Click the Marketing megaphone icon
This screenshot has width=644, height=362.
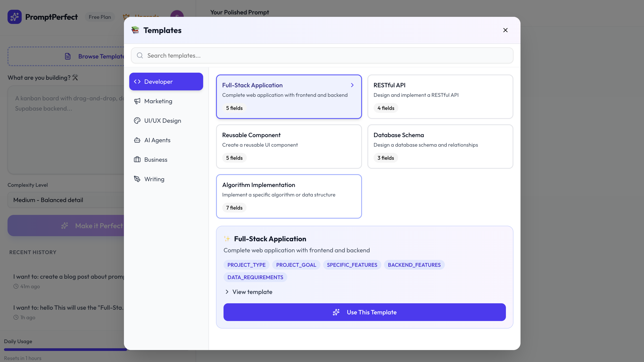(x=137, y=101)
